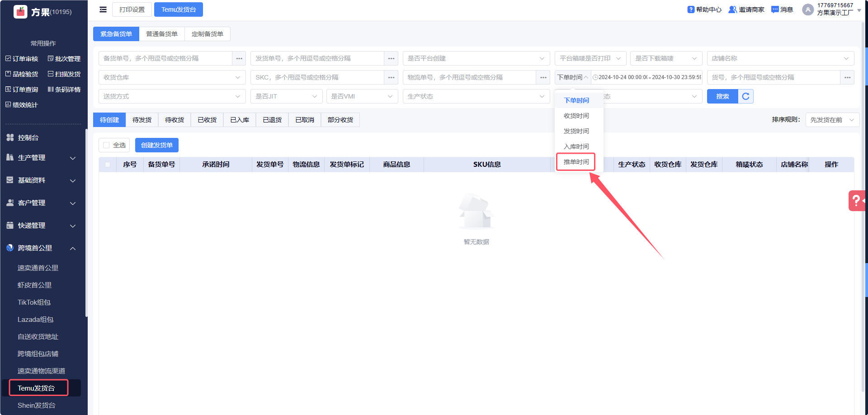
Task: Expand the 生产管理 sidebar menu
Action: pos(43,158)
